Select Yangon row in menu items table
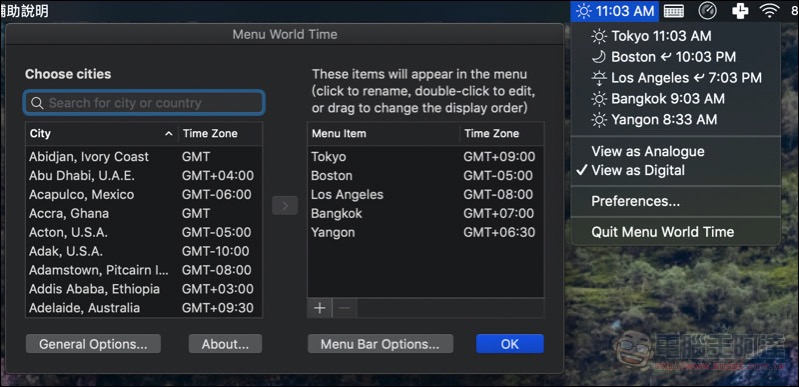Image resolution: width=799 pixels, height=387 pixels. coord(425,232)
